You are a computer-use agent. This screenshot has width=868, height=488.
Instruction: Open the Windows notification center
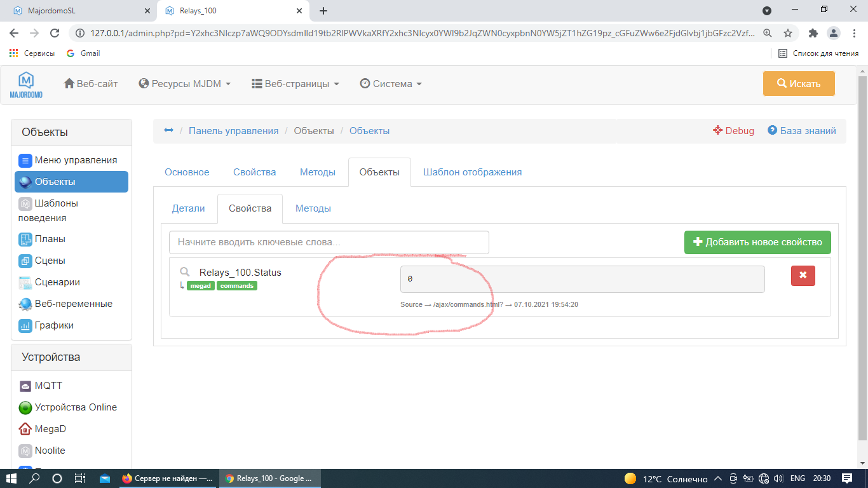point(847,478)
